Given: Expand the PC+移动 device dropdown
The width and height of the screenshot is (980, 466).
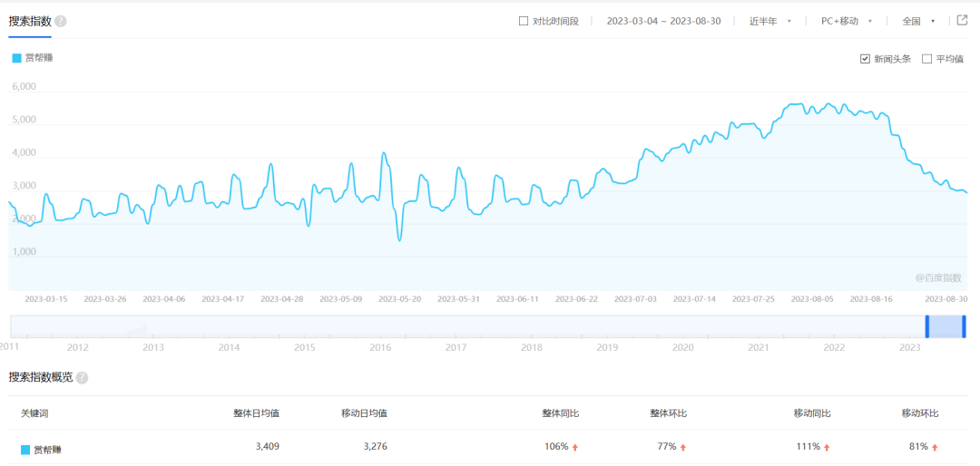Looking at the screenshot, I should [x=846, y=21].
